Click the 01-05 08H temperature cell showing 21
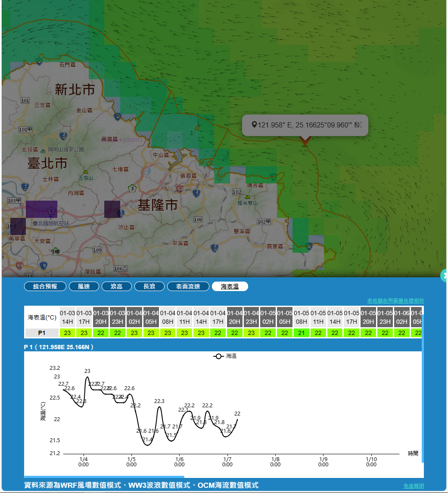Image resolution: width=448 pixels, height=493 pixels. tap(302, 333)
